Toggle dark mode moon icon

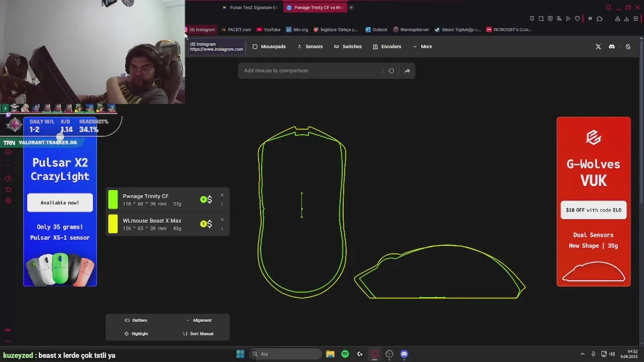pos(628,47)
